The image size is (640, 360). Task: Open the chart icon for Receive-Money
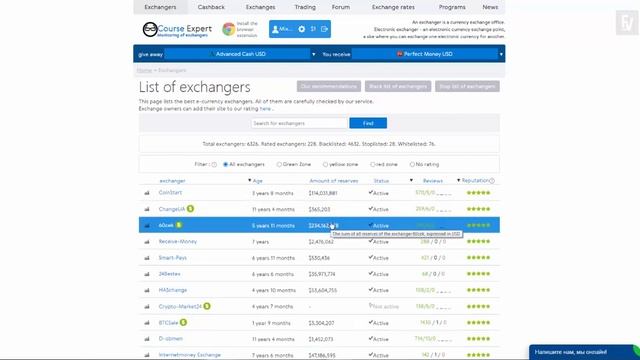pyautogui.click(x=147, y=242)
